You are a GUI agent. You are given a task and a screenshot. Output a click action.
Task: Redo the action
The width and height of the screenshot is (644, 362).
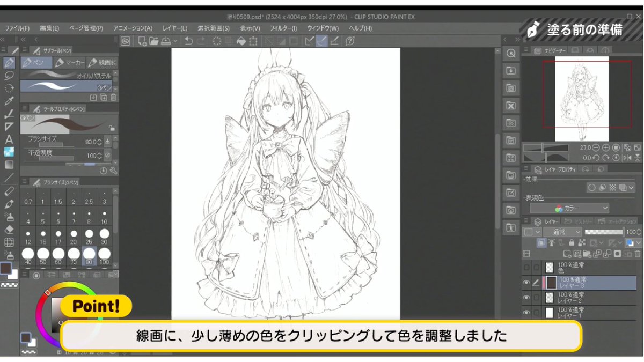(201, 41)
